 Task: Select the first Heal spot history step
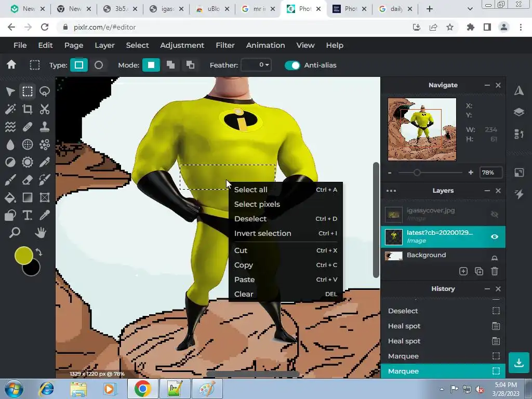(443, 326)
